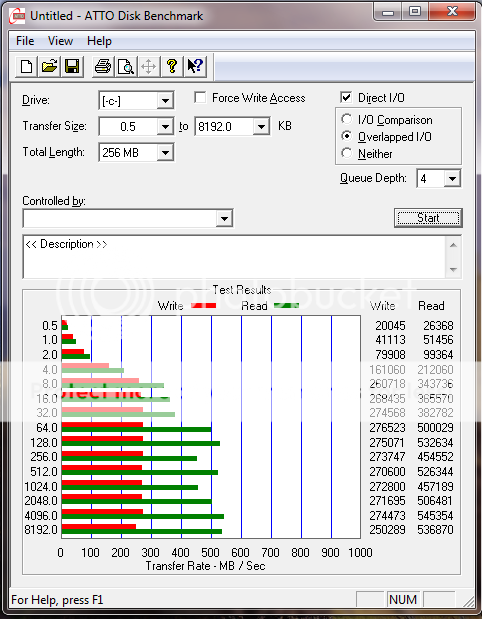
Task: Open the Drive dropdown showing [-c-]
Action: click(x=165, y=101)
